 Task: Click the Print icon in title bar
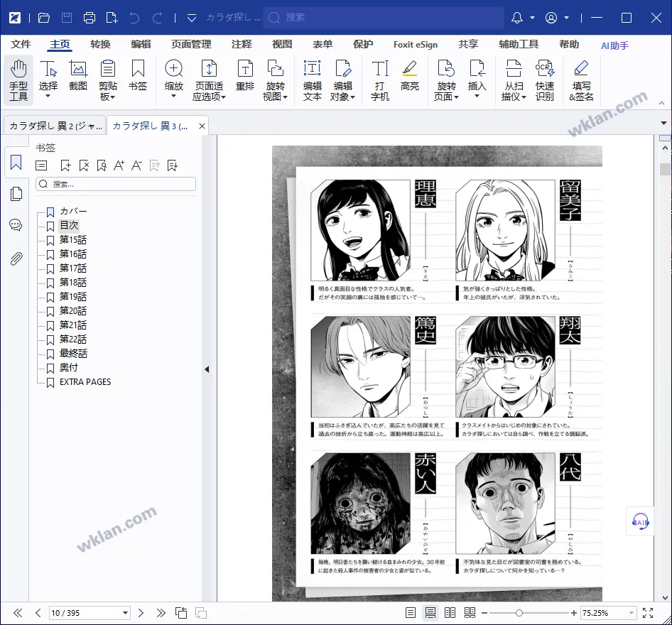(89, 18)
